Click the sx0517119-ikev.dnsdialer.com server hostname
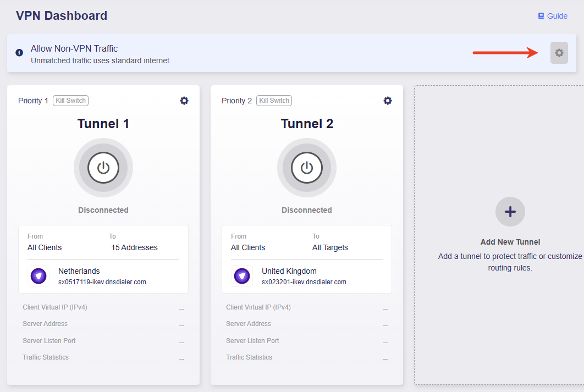 pyautogui.click(x=102, y=282)
